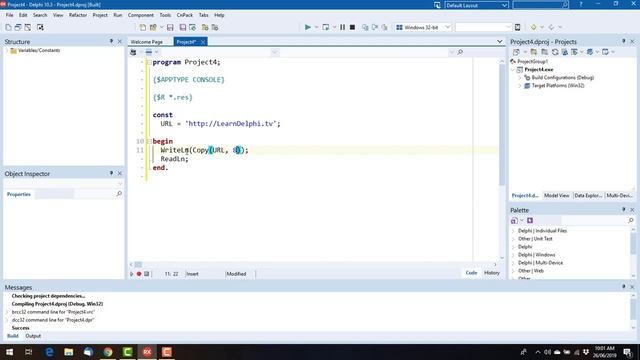Close the Structure panel
This screenshot has height=360, width=640.
pos(120,41)
